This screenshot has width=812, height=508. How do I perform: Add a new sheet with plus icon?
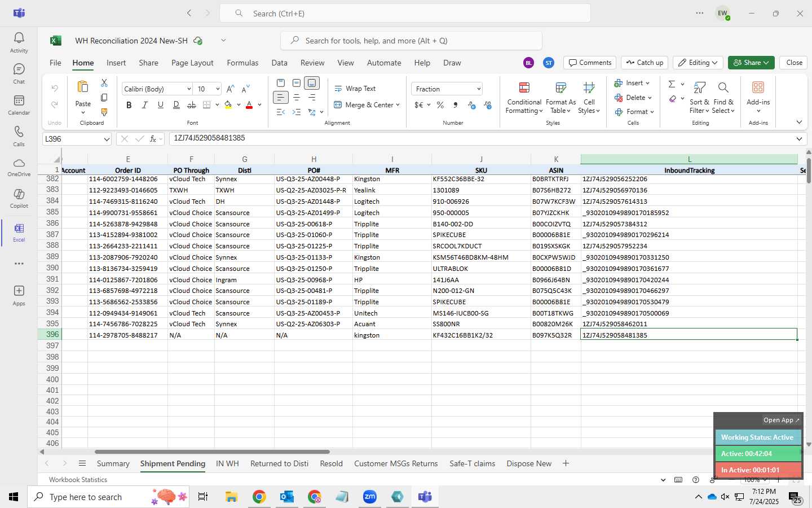pyautogui.click(x=566, y=463)
